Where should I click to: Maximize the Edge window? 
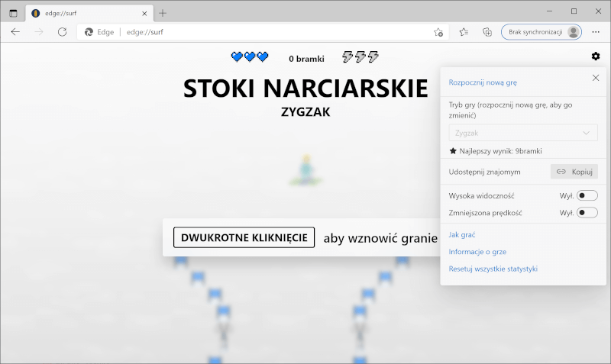tap(574, 11)
